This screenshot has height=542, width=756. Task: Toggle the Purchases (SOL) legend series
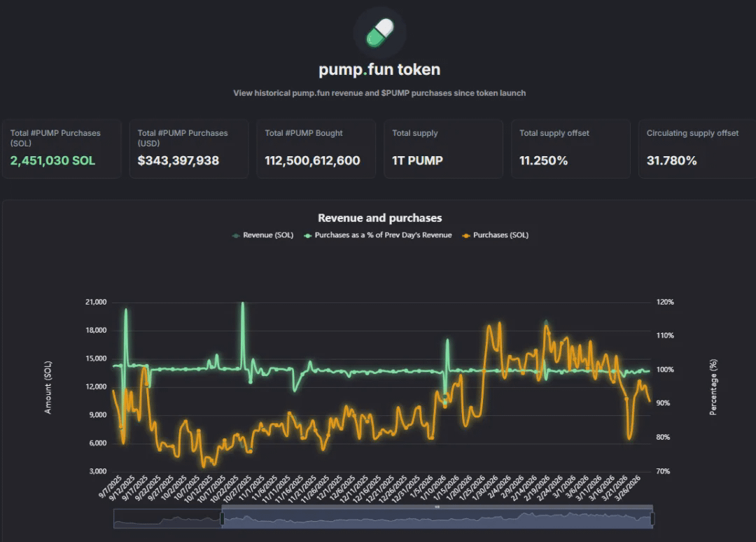coord(495,235)
